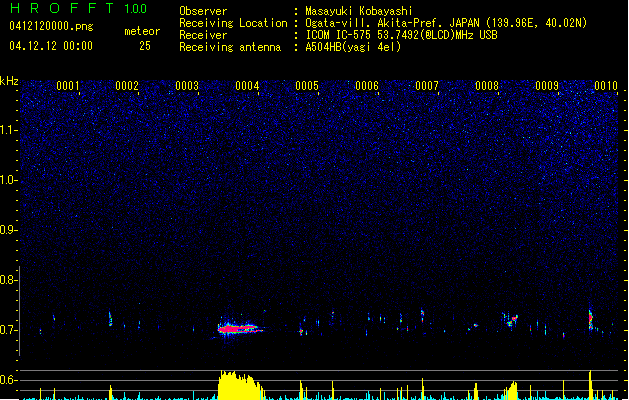Click the meteor count value 25

click(x=145, y=46)
